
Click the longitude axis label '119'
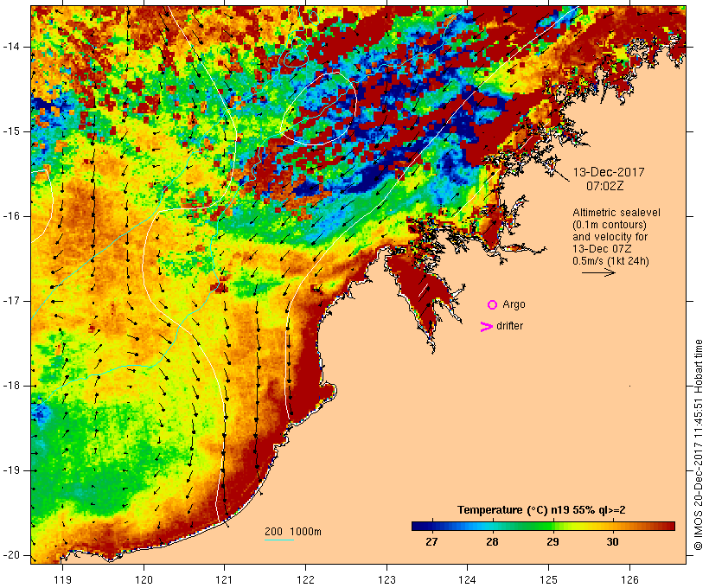coord(62,579)
